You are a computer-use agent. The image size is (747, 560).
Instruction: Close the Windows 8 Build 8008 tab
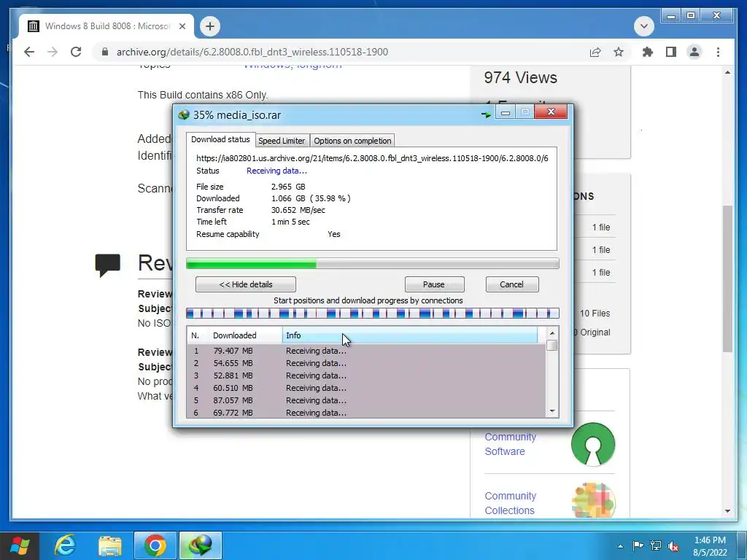coord(182,26)
